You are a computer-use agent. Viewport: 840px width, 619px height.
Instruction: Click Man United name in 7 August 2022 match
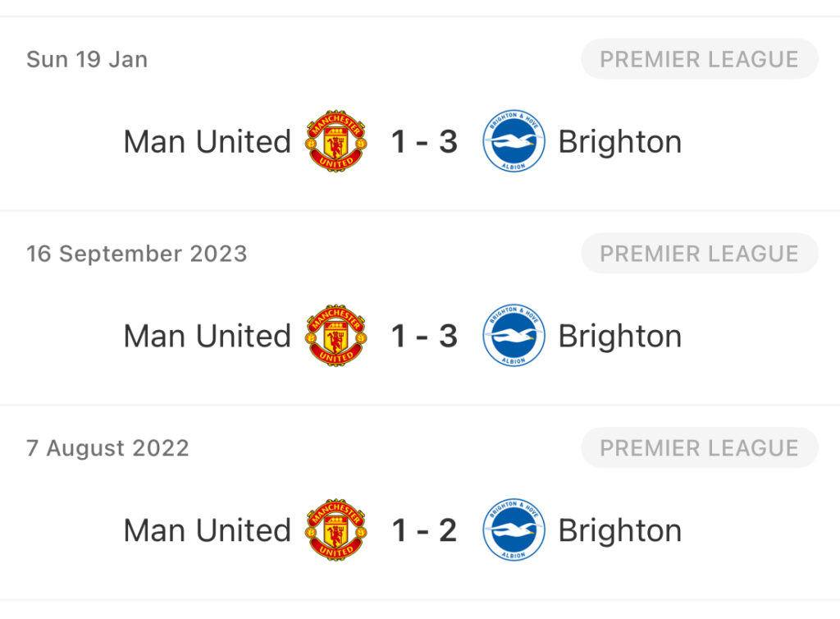coord(208,530)
